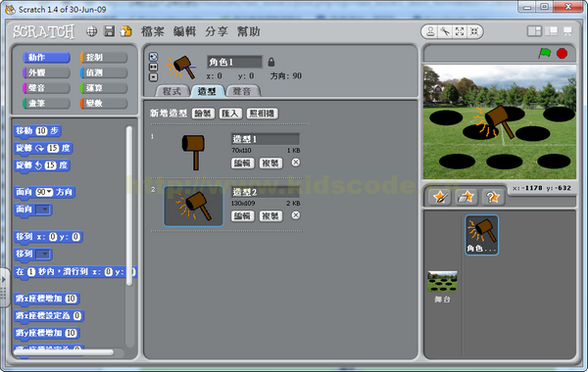Get surprise sprite with question-mark star

493,197
